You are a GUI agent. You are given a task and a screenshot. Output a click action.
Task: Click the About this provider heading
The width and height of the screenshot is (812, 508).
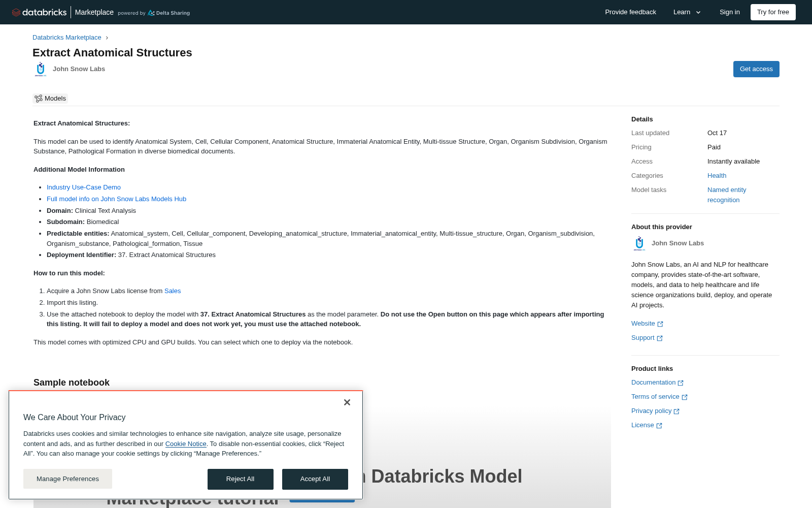point(662,227)
